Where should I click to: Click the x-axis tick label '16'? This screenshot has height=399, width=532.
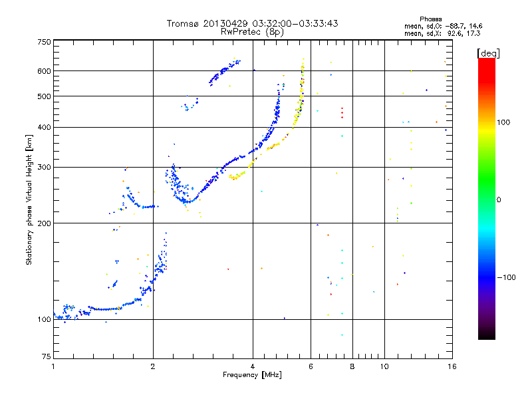452,366
